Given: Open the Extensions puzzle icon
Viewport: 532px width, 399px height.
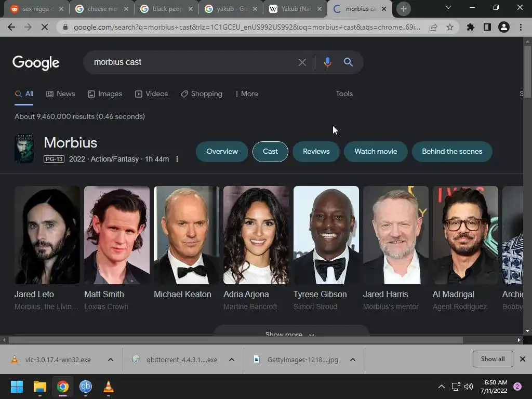Looking at the screenshot, I should coord(471,27).
